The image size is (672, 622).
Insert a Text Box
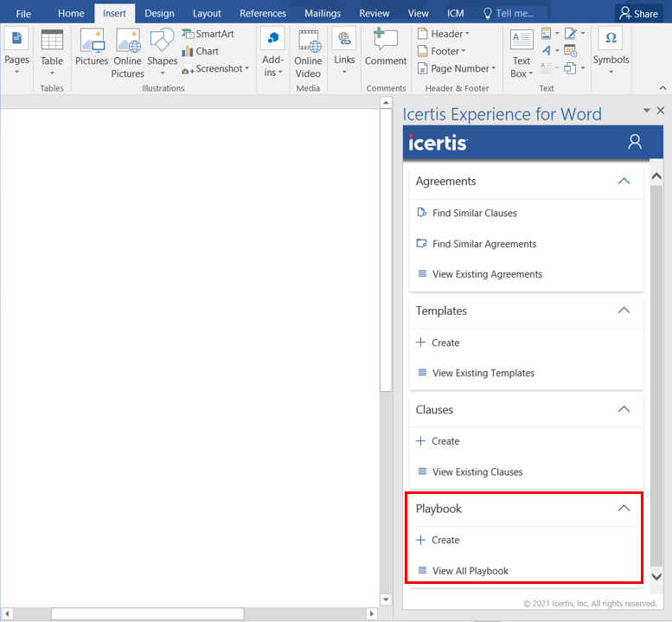(522, 52)
